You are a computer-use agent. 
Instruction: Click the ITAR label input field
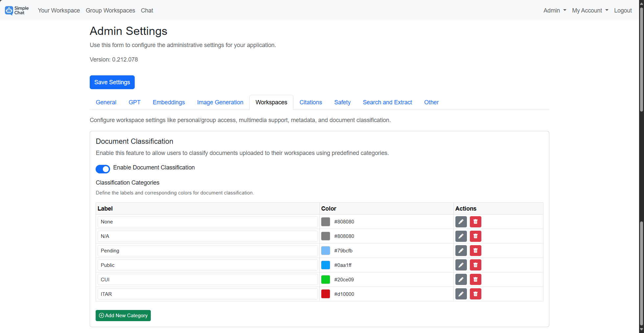click(207, 294)
